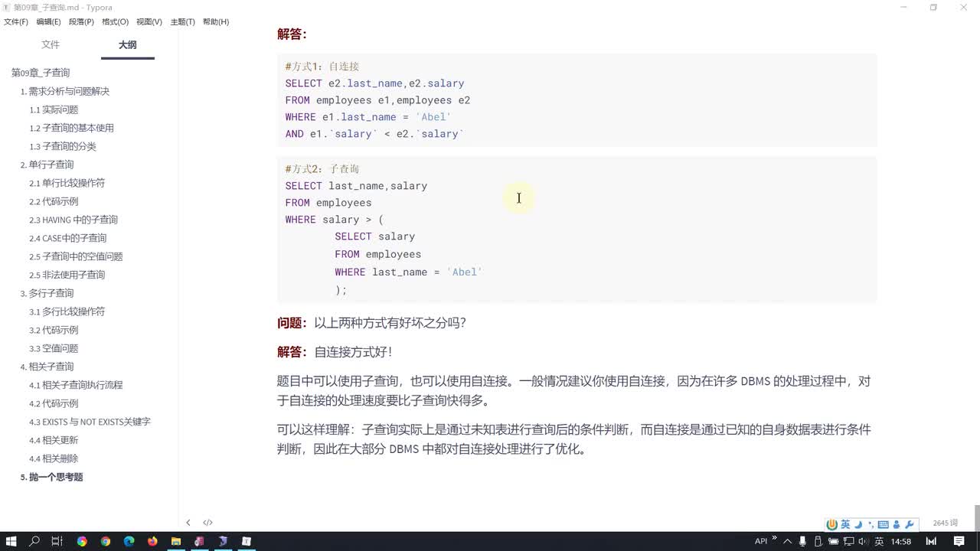Viewport: 980px width, 551px height.
Task: Jump to 3. 多行子查询
Action: (47, 293)
